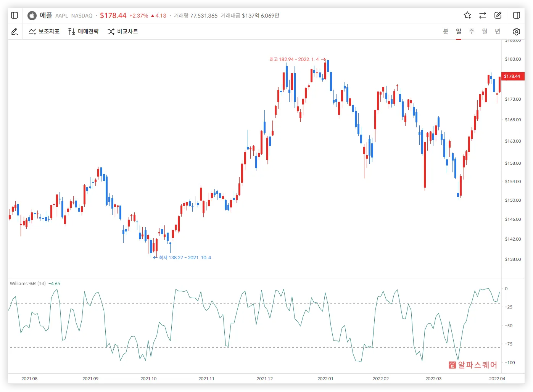
Task: Click the swap arrows icon
Action: 483,15
